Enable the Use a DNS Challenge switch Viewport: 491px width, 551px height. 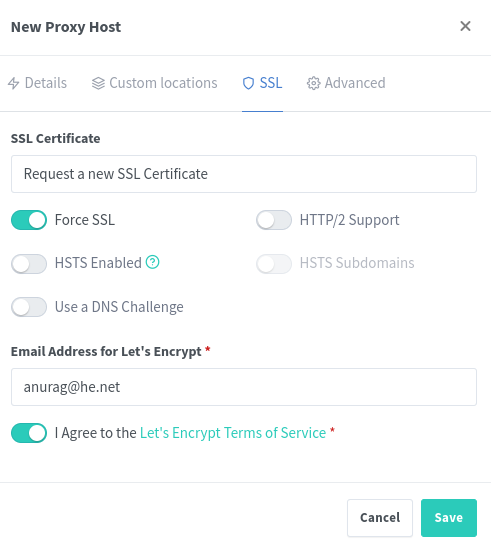click(x=29, y=307)
